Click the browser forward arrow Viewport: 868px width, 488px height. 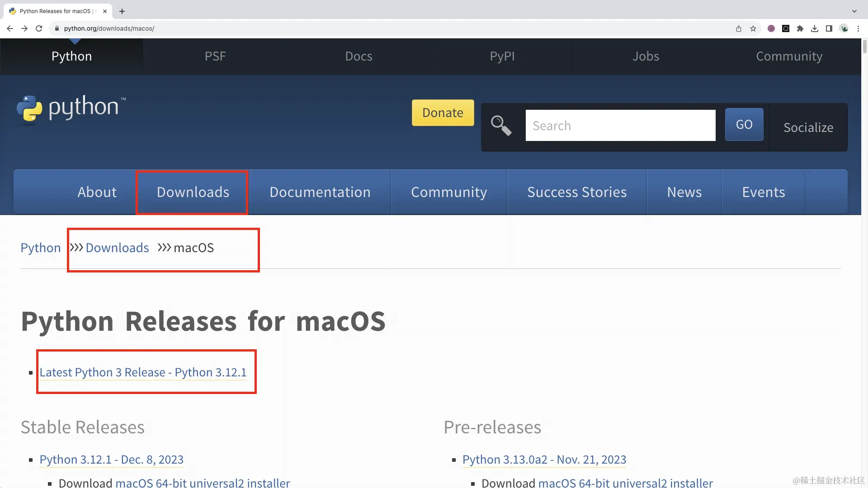[x=24, y=28]
